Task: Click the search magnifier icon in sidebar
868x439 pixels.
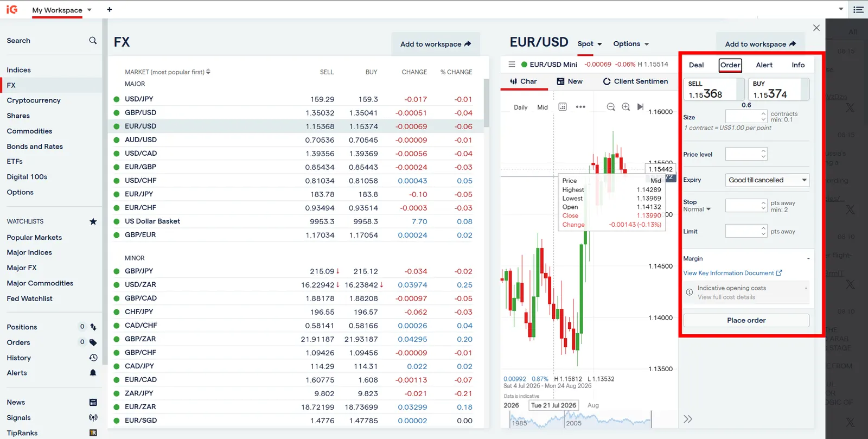Action: [x=93, y=41]
